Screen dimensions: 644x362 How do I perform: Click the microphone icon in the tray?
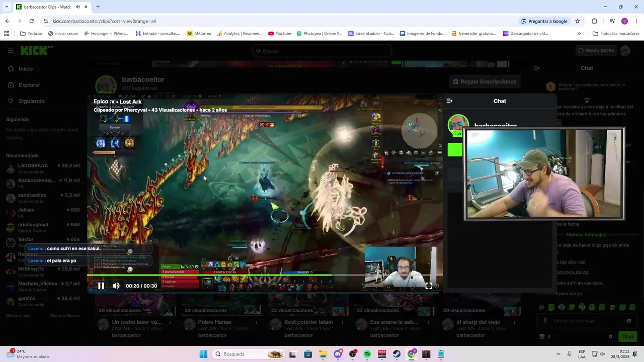[x=569, y=354]
